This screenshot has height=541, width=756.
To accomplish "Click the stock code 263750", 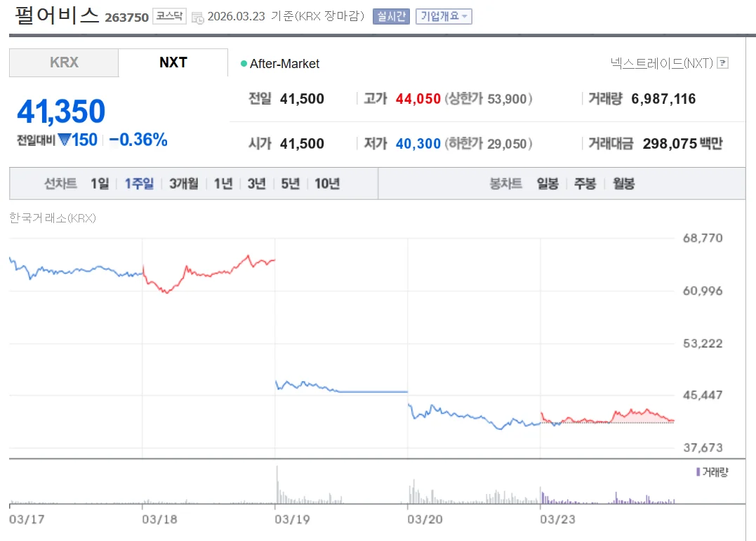I will pyautogui.click(x=127, y=18).
